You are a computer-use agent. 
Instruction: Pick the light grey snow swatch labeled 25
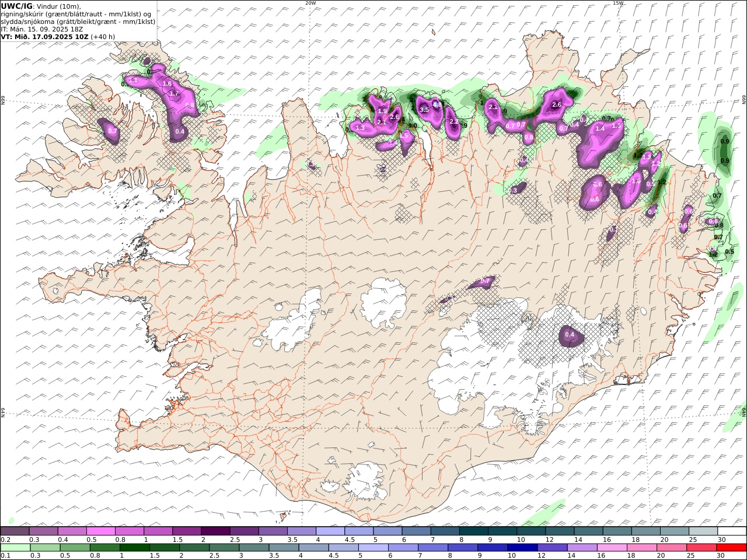pos(703,531)
